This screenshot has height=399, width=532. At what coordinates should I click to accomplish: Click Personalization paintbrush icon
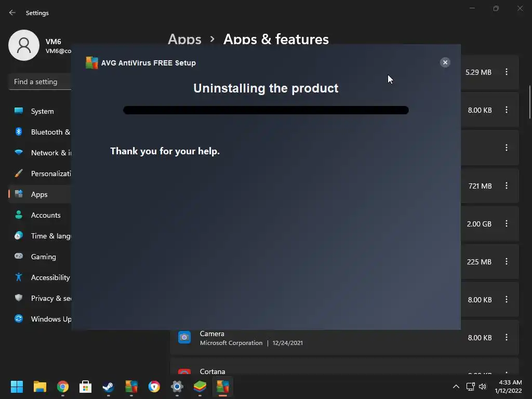click(19, 173)
